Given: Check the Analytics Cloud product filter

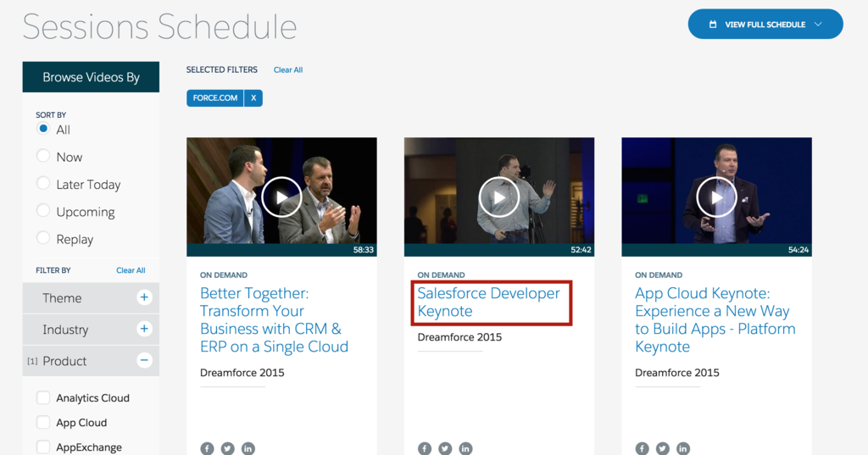Looking at the screenshot, I should (43, 398).
